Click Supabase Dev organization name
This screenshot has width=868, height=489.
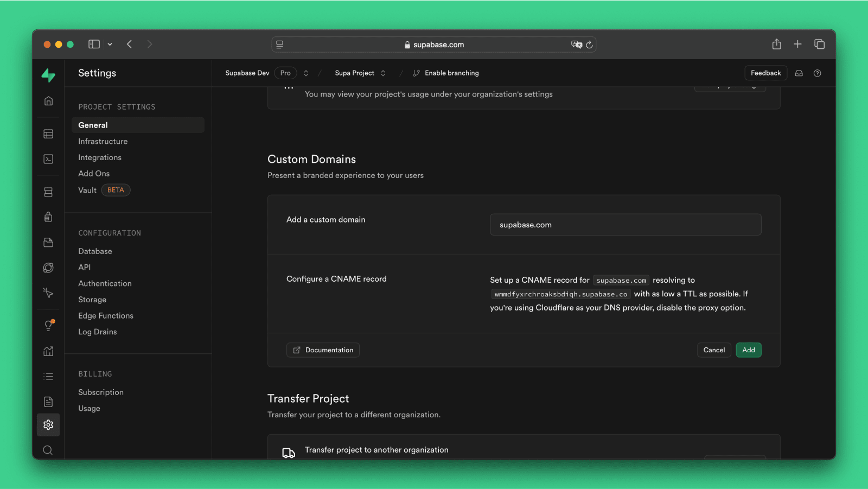pyautogui.click(x=247, y=73)
